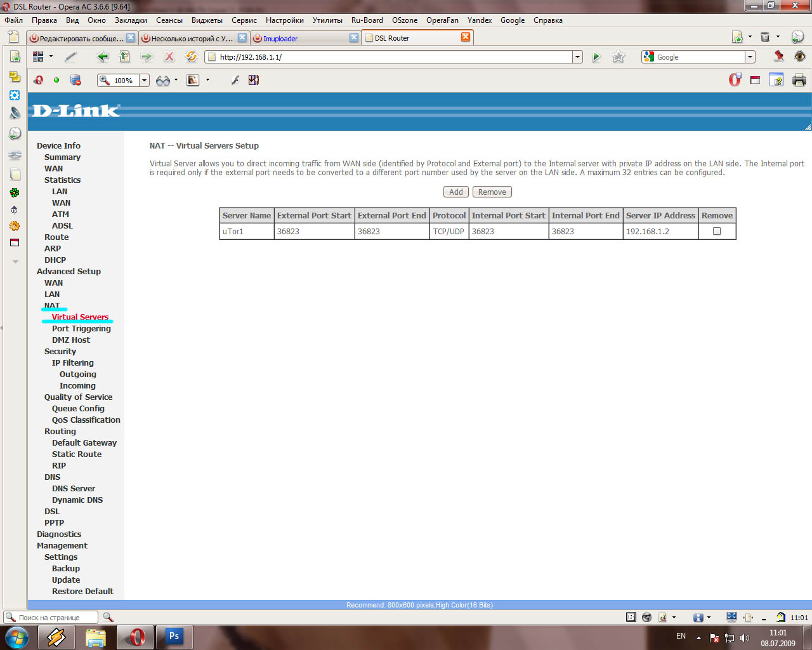812x650 pixels.
Task: Click the printer icon
Action: (x=799, y=80)
